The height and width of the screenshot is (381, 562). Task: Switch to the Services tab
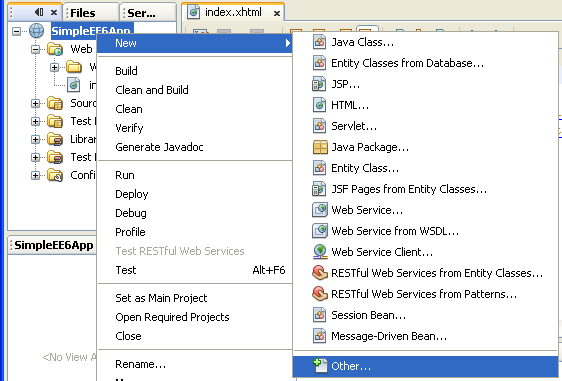tap(148, 13)
